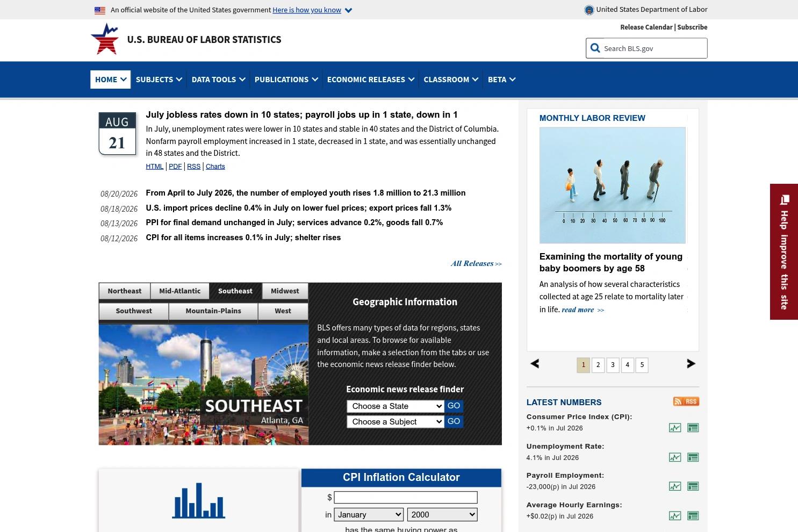Image resolution: width=798 pixels, height=532 pixels.
Task: Open the BETA navigation menu
Action: click(x=502, y=79)
